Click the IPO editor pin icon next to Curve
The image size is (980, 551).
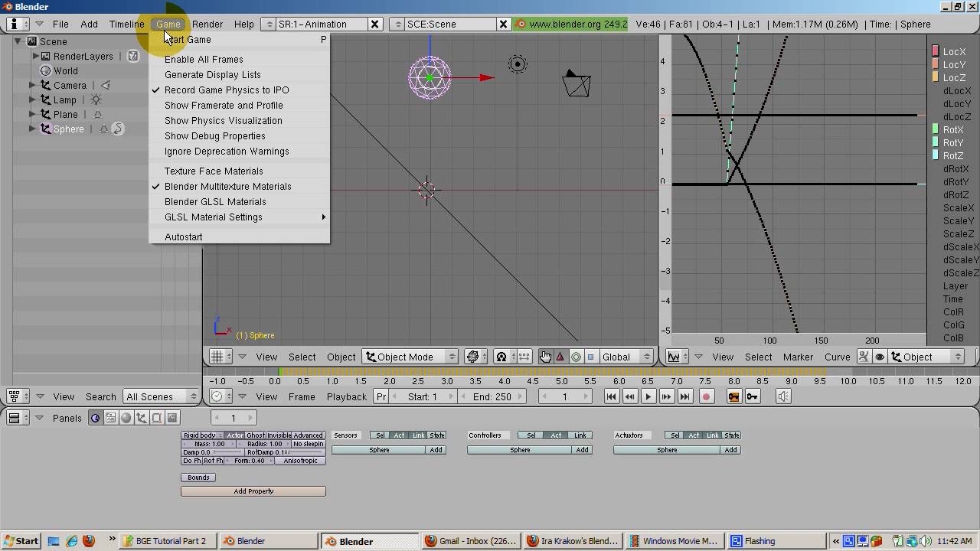coord(864,357)
